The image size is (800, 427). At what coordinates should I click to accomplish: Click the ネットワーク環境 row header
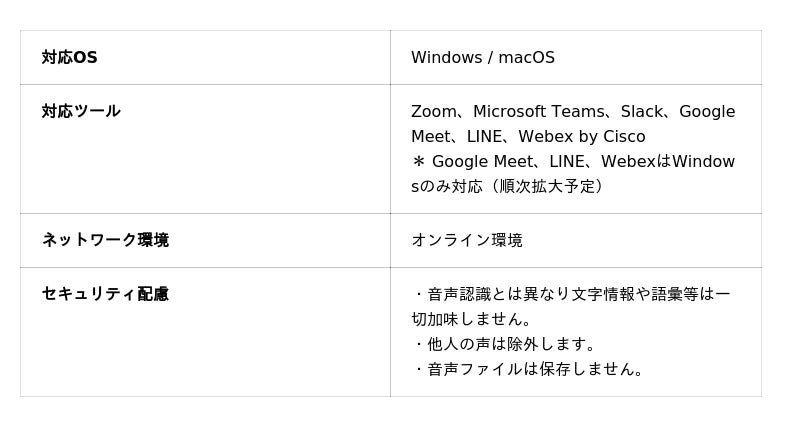coord(105,241)
